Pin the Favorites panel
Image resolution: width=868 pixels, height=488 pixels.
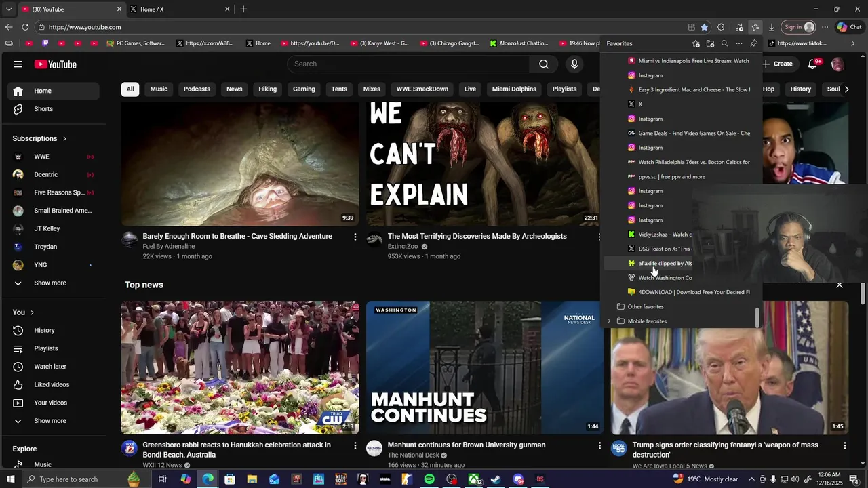(753, 43)
